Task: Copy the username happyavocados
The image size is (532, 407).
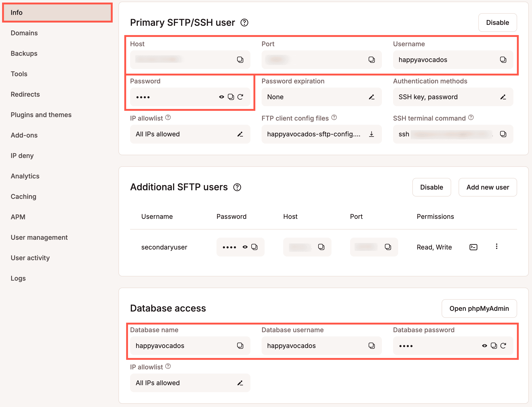Action: (x=503, y=60)
